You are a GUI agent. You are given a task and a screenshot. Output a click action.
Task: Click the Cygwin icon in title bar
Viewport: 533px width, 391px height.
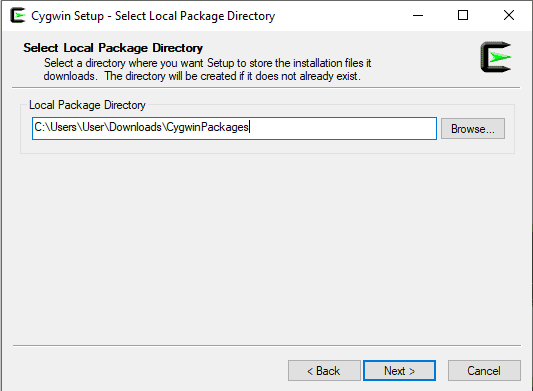click(x=18, y=16)
